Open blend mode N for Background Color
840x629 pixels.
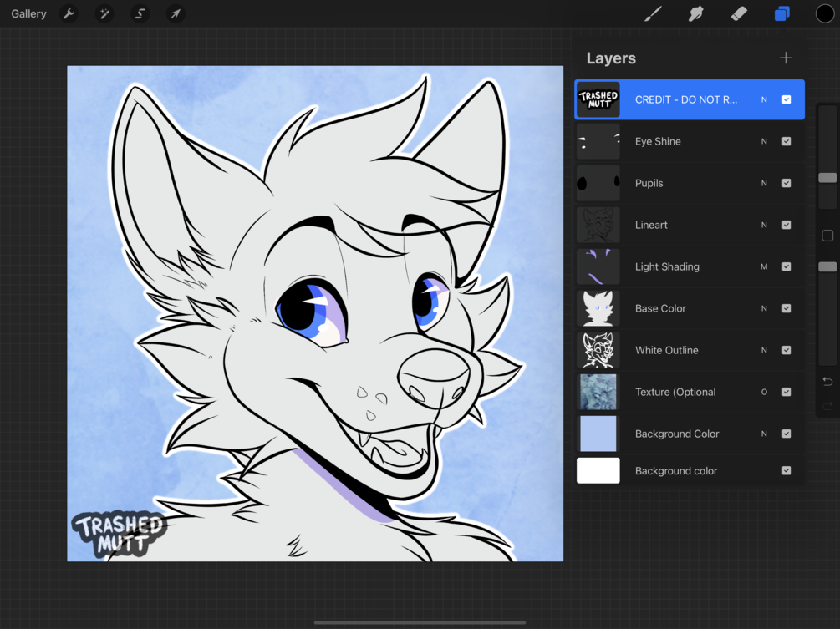[x=764, y=434]
